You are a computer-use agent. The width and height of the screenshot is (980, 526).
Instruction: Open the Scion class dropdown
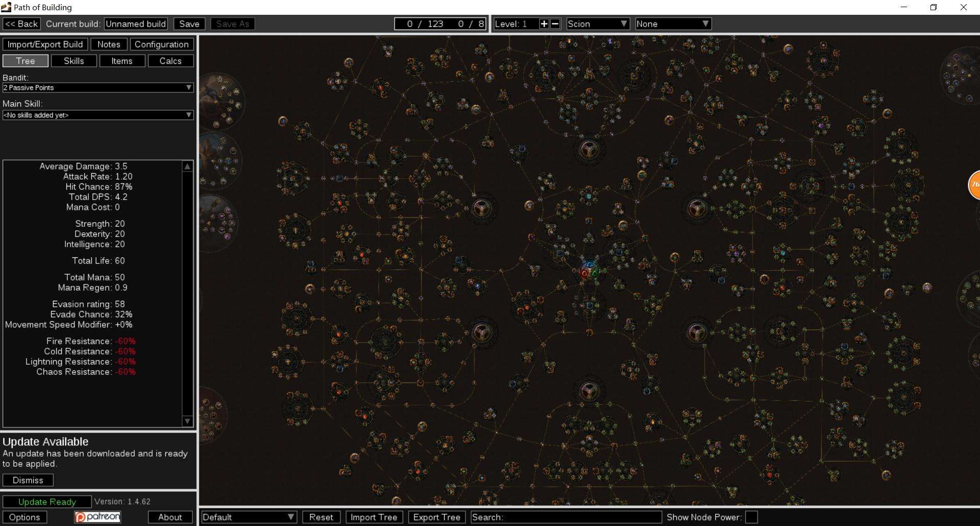coord(598,24)
